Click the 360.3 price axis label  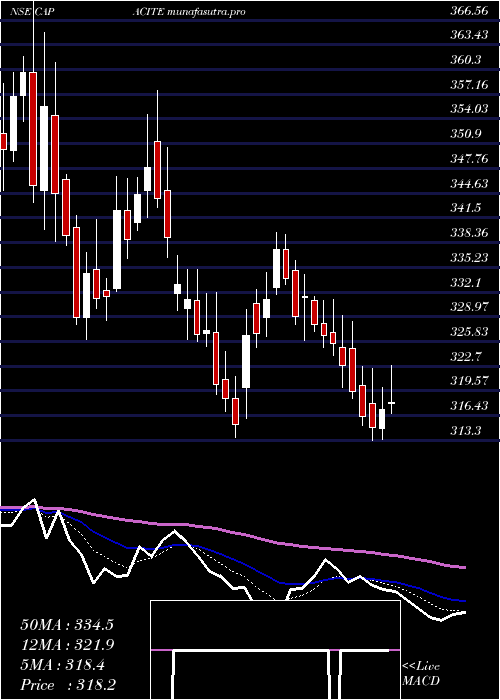(466, 59)
